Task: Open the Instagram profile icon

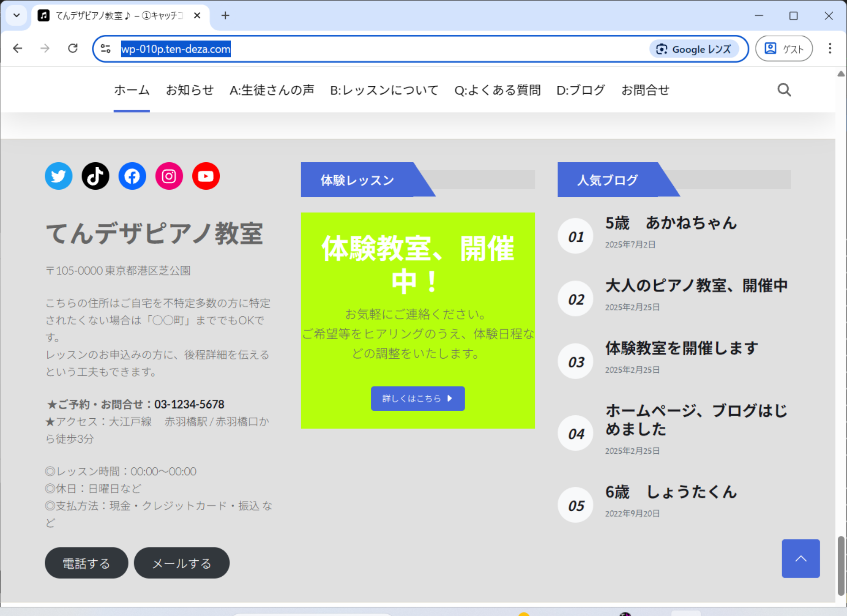Action: click(169, 176)
